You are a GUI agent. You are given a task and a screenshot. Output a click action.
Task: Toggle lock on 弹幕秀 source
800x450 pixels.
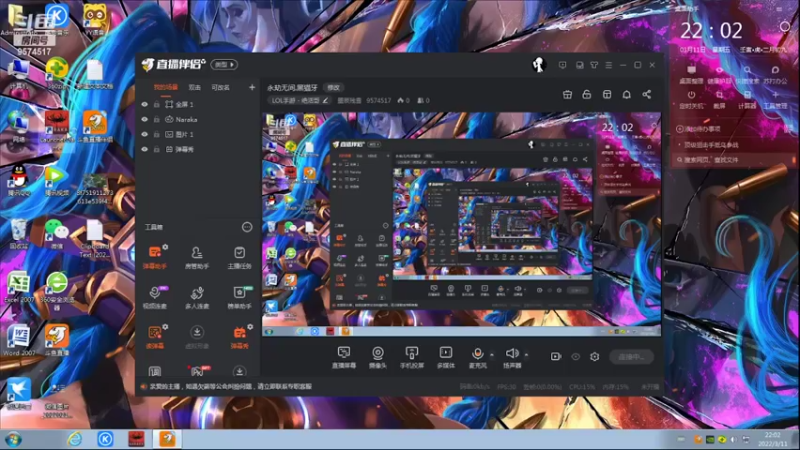[157, 149]
